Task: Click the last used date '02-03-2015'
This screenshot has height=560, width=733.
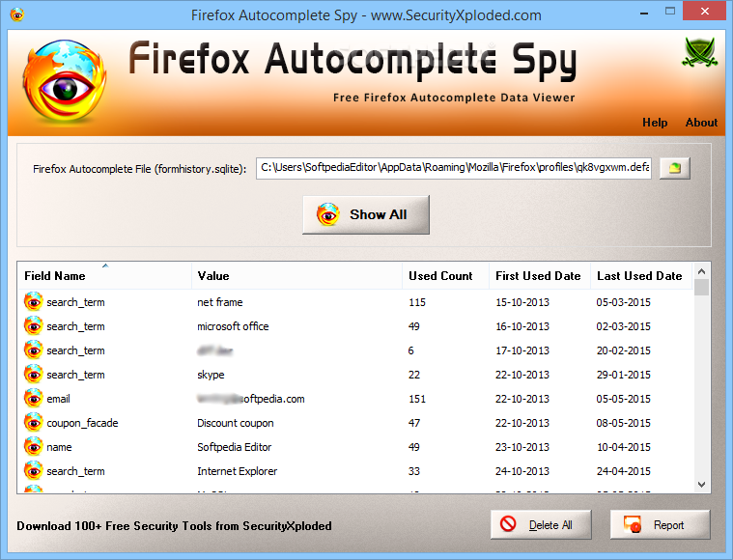Action: click(623, 326)
